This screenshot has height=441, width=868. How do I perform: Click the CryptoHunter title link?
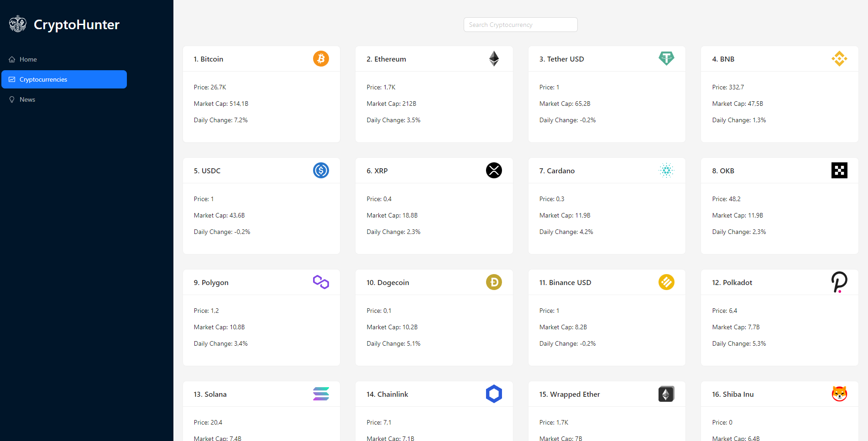click(77, 24)
